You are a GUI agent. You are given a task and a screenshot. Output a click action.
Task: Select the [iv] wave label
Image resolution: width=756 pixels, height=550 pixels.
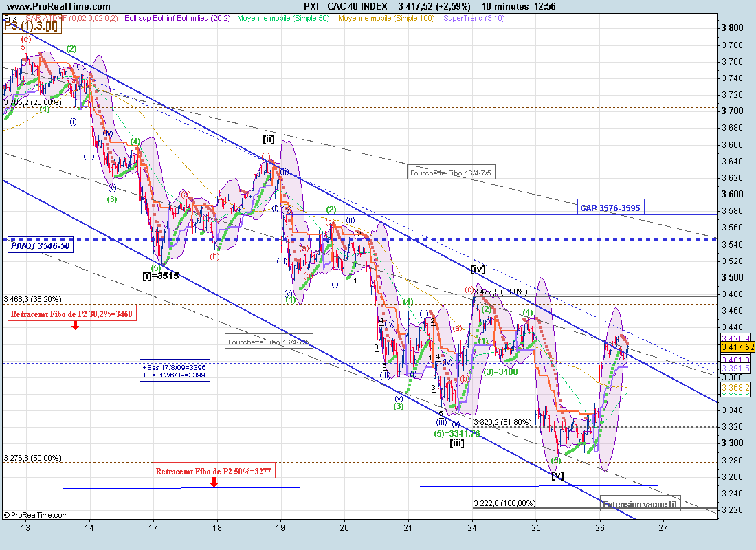(478, 269)
